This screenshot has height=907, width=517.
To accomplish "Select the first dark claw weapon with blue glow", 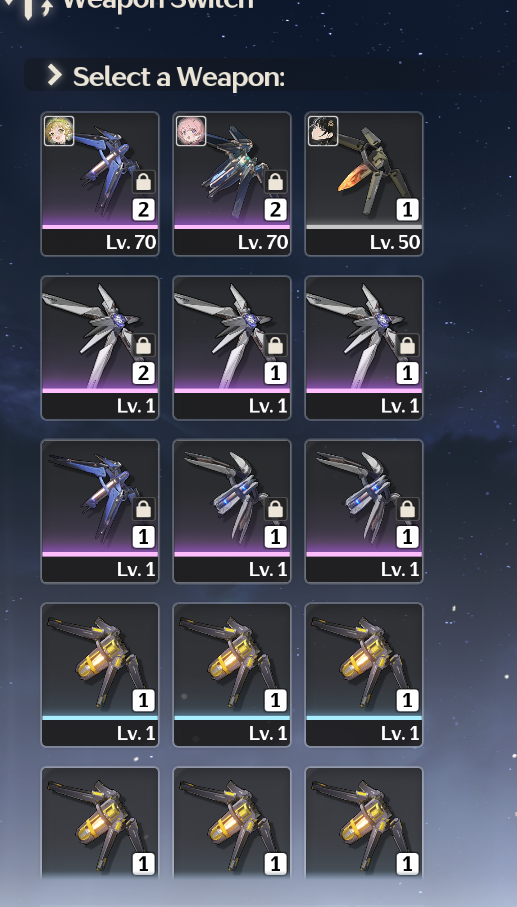I will [x=232, y=511].
